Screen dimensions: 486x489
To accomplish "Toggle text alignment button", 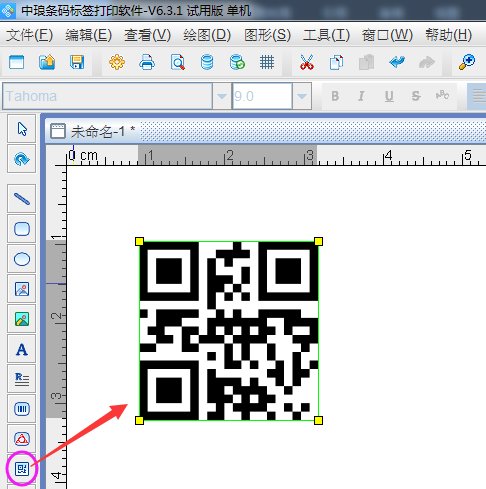I will point(477,96).
